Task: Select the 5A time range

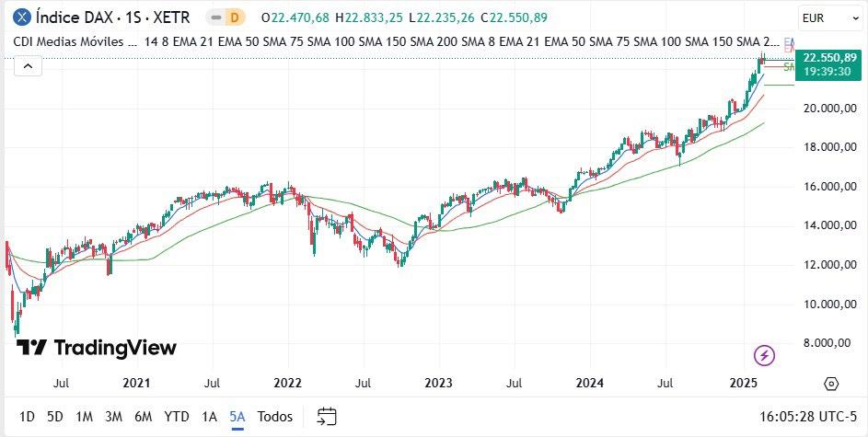Action: [237, 417]
